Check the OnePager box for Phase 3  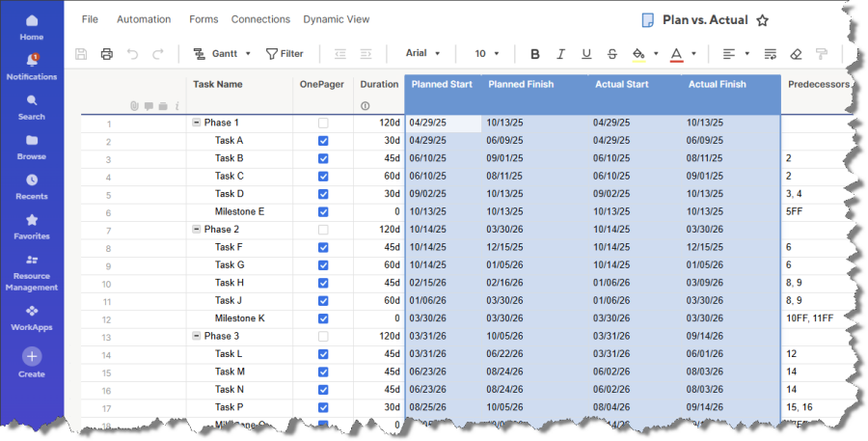coord(323,336)
